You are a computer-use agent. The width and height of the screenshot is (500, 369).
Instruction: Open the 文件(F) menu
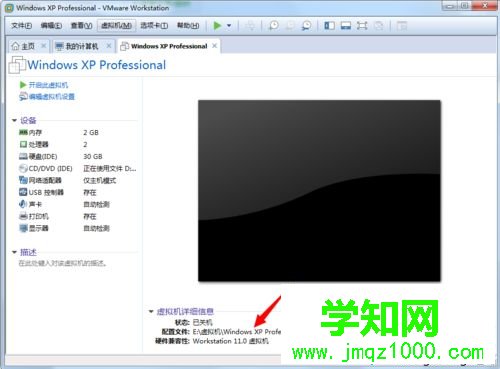(x=21, y=26)
